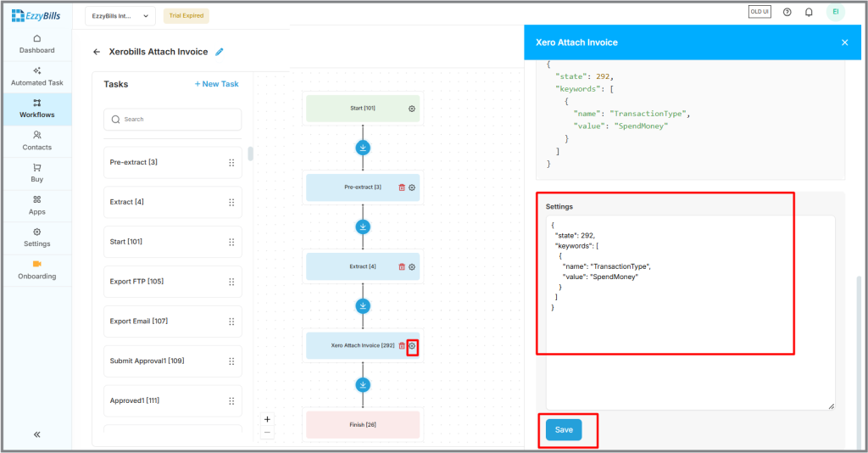Grab drag handle of Extract [4] task

231,203
